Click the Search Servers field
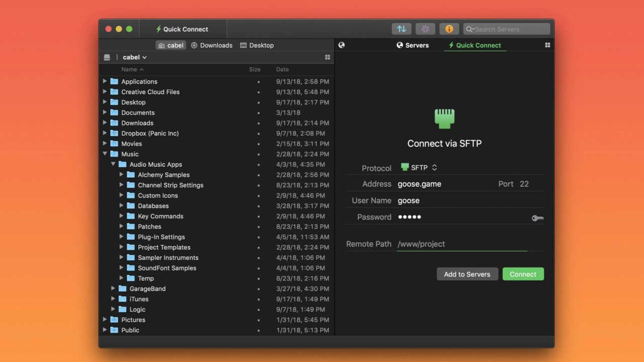Screen dimensions: 644x362 [x=506, y=29]
